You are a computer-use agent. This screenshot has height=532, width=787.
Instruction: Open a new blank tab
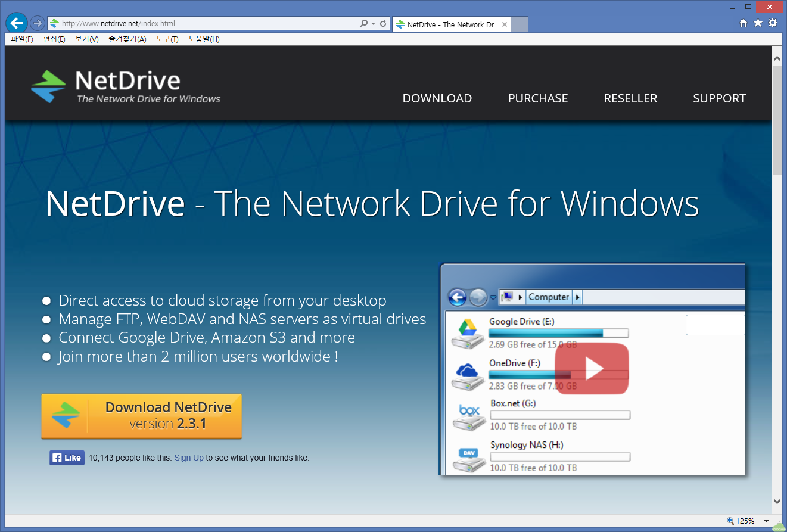[520, 24]
